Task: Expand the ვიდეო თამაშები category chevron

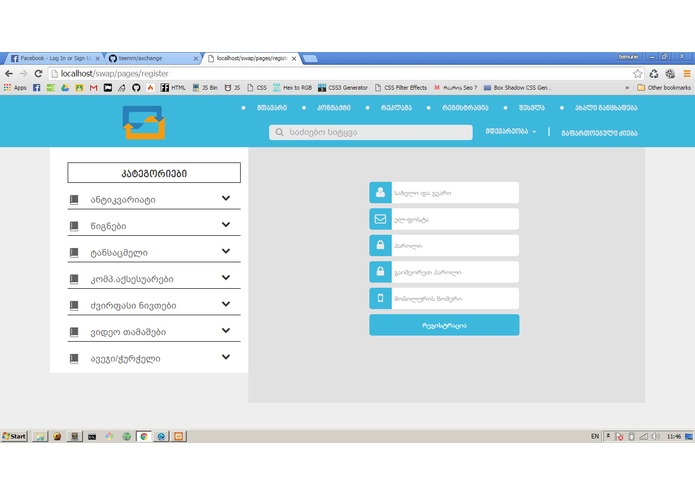Action: [x=226, y=331]
